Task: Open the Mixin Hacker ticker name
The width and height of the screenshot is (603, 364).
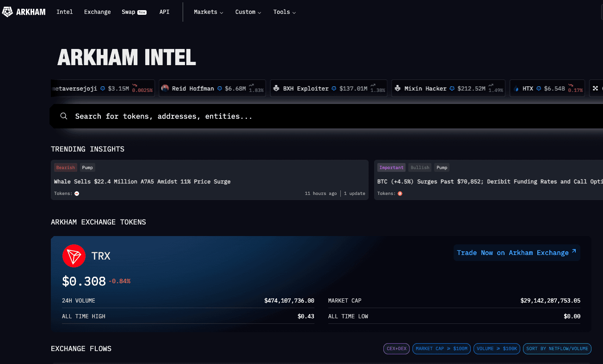Action: (425, 88)
